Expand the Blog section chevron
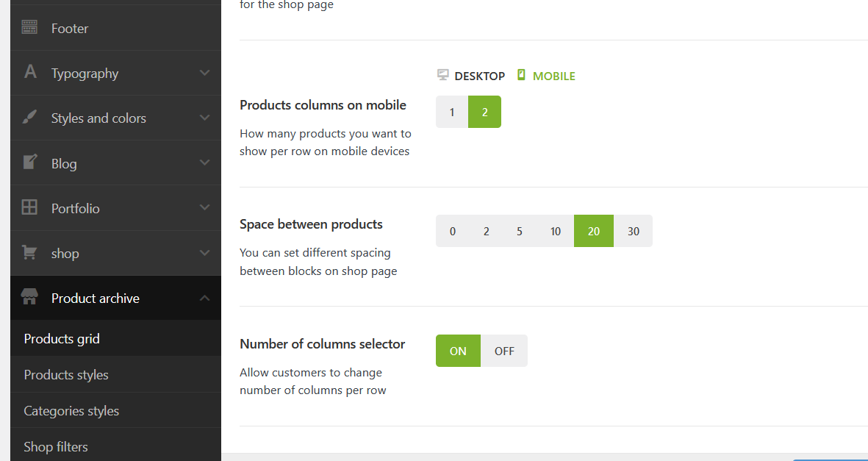Image resolution: width=868 pixels, height=461 pixels. pos(205,162)
